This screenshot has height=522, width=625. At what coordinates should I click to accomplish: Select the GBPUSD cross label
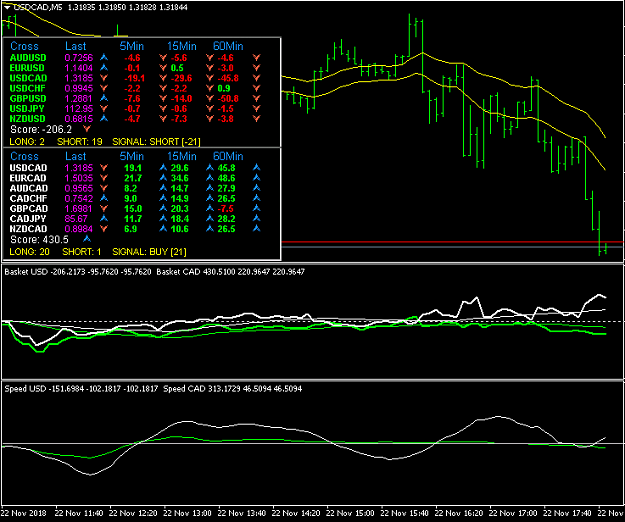tap(28, 98)
